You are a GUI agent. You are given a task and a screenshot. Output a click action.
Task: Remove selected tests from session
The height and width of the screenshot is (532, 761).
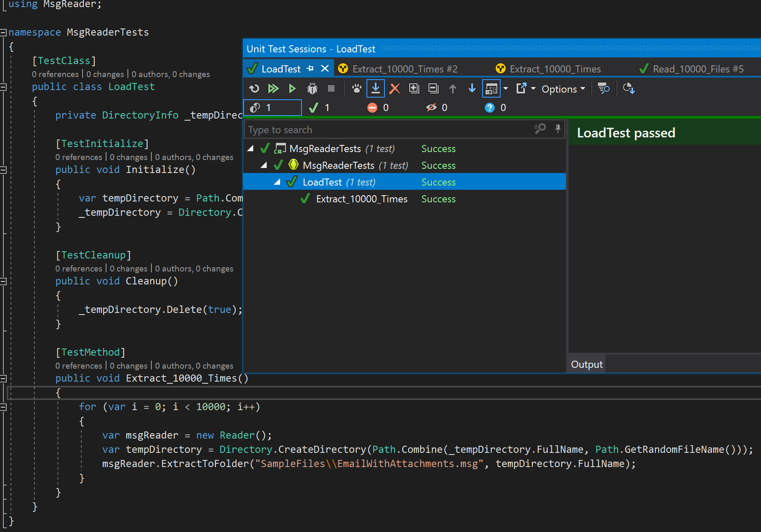tap(395, 88)
